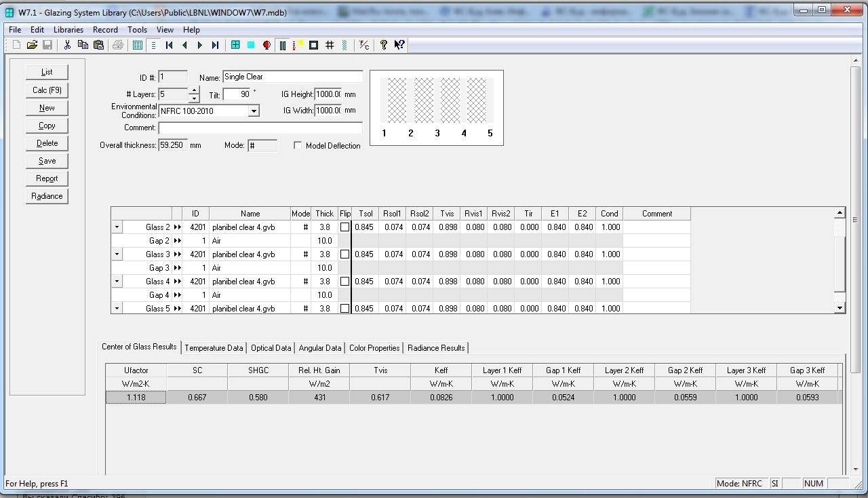Switch to Optical Data tab
The width and height of the screenshot is (868, 498).
271,348
